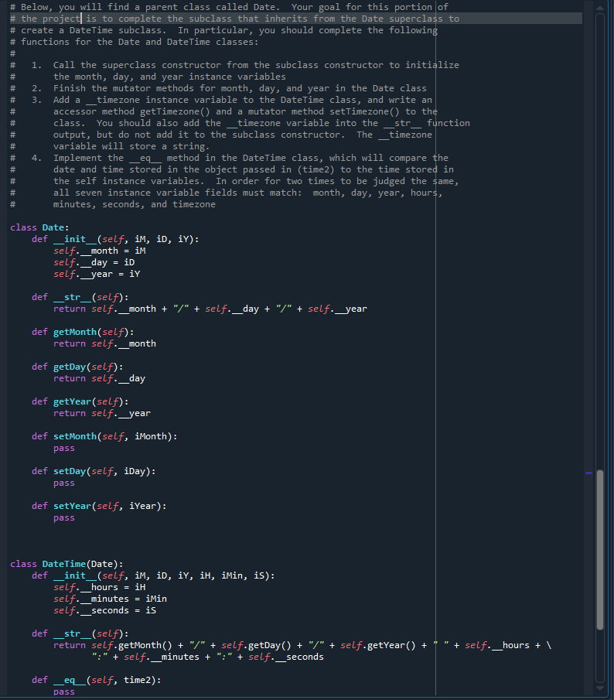Click 'def getYear(self):' line
This screenshot has height=700, width=614.
80,401
